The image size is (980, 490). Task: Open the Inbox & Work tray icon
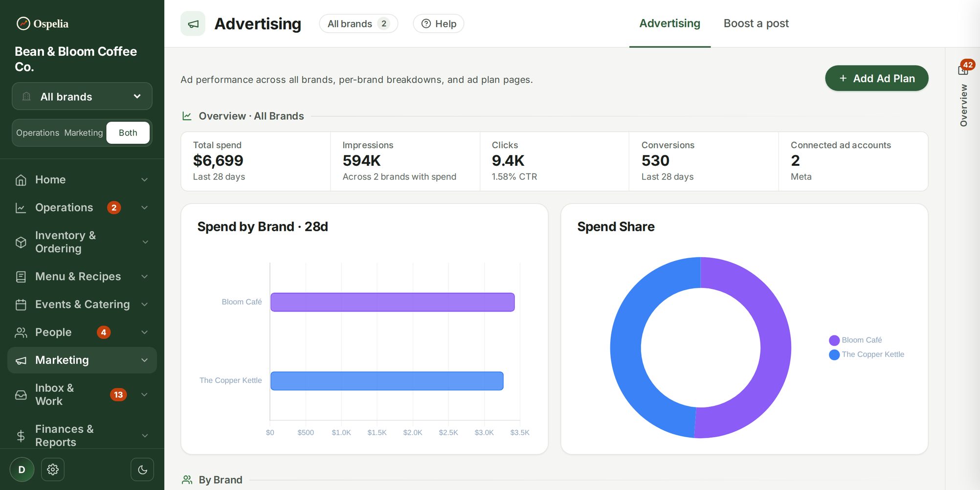point(21,395)
